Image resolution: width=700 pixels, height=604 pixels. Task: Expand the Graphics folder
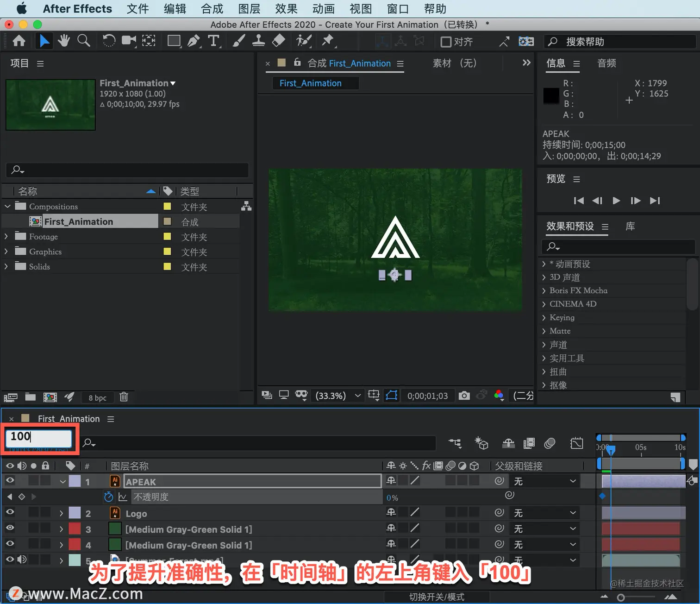[x=6, y=252]
